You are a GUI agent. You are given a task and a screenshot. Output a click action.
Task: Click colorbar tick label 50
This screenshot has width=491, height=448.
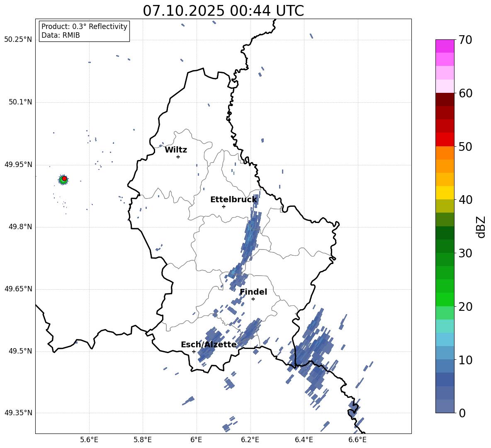[465, 146]
